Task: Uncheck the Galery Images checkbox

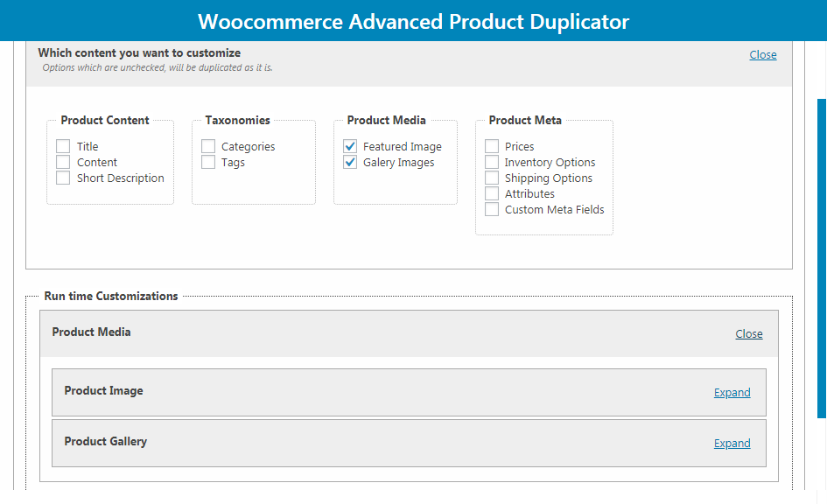Action: click(350, 162)
